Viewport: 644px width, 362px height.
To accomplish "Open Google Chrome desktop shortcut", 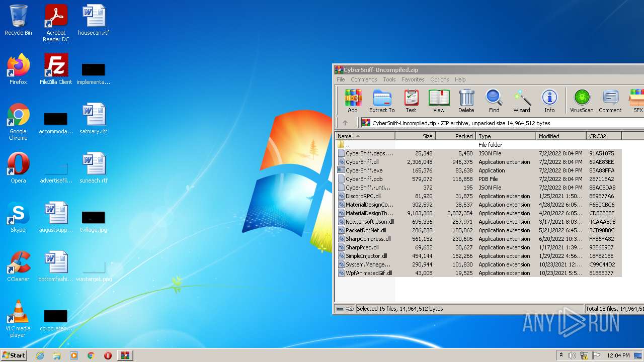I will 18,122.
